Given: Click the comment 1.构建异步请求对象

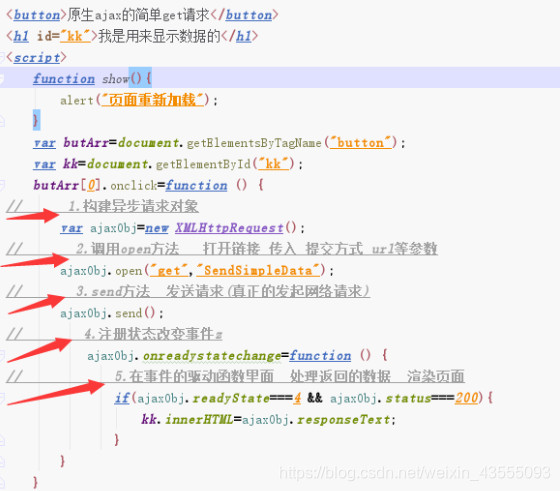Looking at the screenshot, I should [x=134, y=206].
